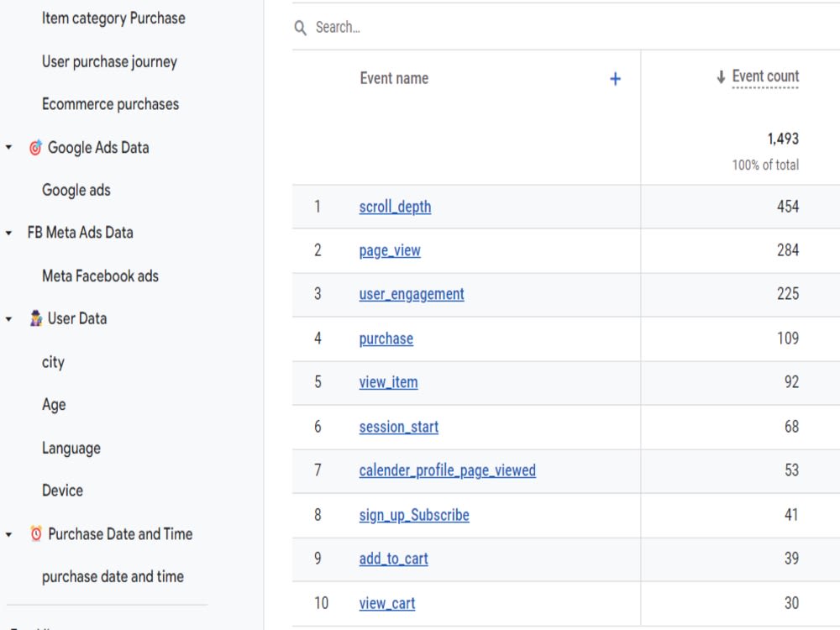840x630 pixels.
Task: Open the plus icon to add a column
Action: [x=616, y=78]
